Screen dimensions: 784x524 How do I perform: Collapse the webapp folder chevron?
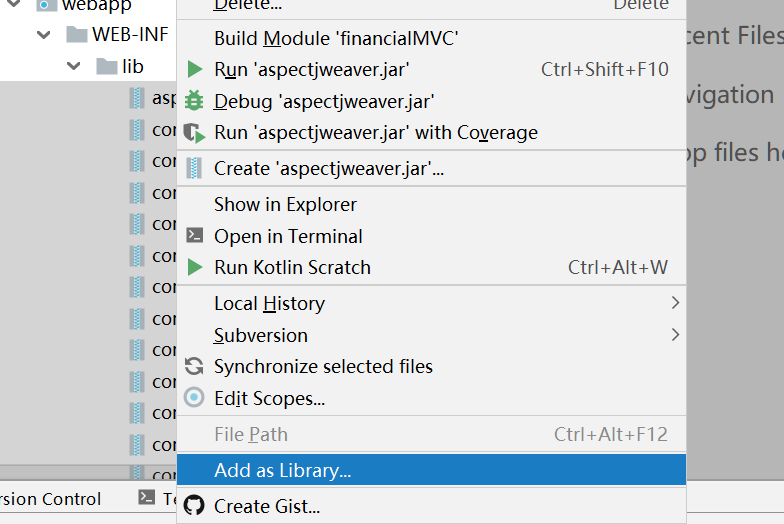[x=14, y=4]
